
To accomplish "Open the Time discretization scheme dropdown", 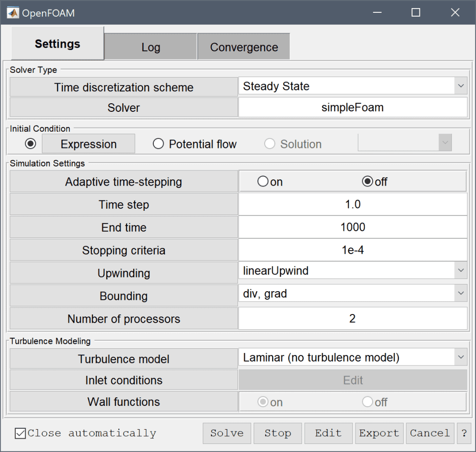I will pyautogui.click(x=353, y=86).
